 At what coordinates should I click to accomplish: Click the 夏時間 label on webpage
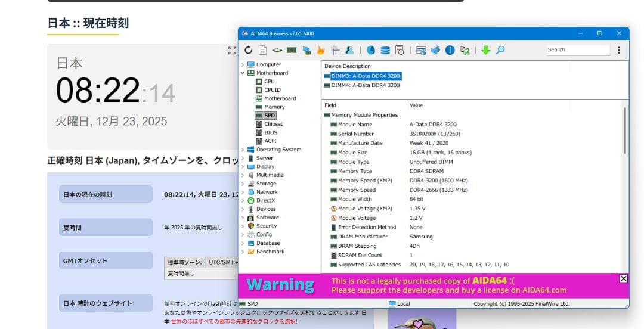tap(106, 228)
